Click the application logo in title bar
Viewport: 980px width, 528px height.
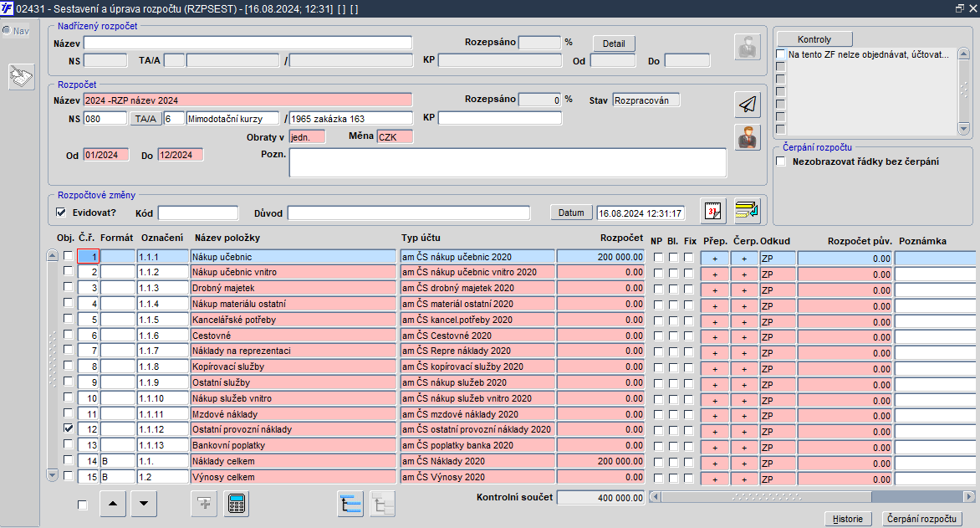click(x=7, y=8)
